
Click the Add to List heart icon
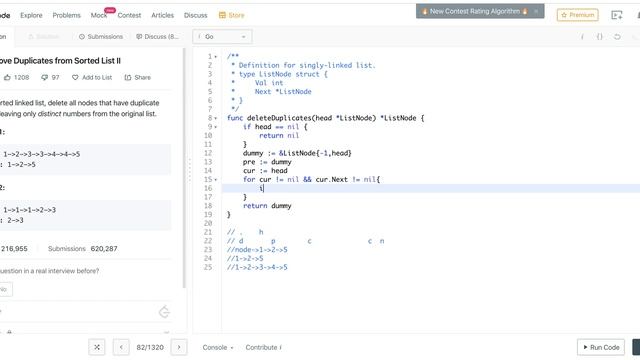coord(75,77)
